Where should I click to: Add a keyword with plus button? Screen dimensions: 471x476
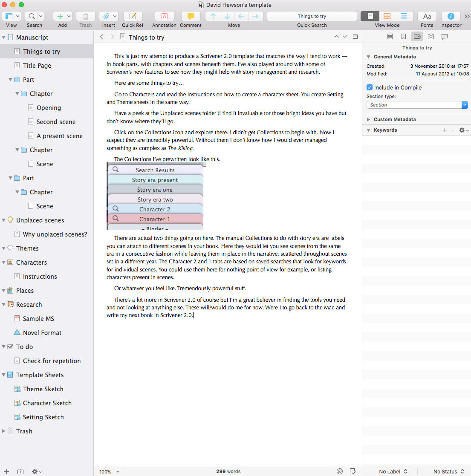coord(445,130)
